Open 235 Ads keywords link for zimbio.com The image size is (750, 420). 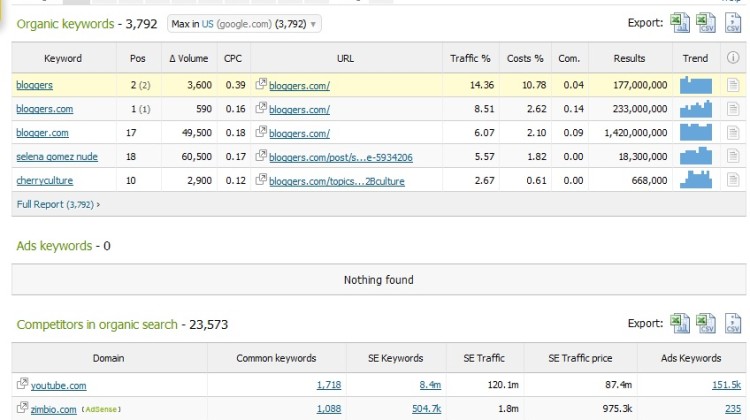tap(733, 409)
